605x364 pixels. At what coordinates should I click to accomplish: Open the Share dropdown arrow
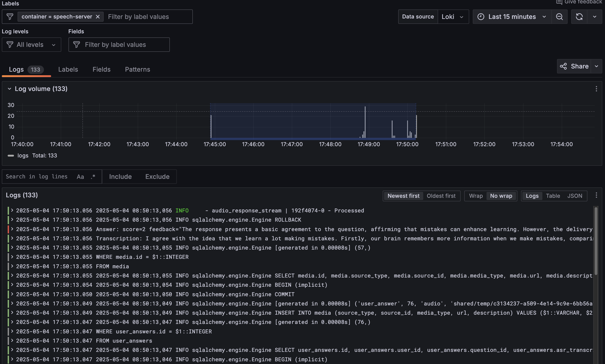pyautogui.click(x=596, y=66)
